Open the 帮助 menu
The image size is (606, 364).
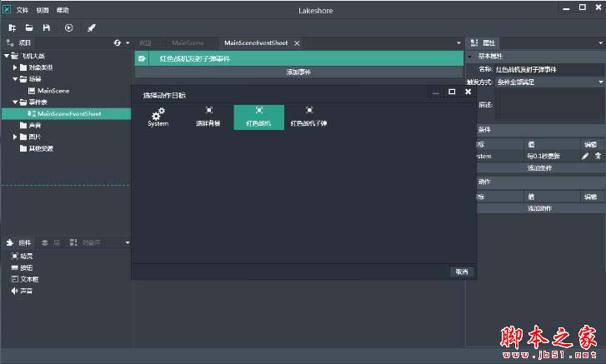point(63,10)
